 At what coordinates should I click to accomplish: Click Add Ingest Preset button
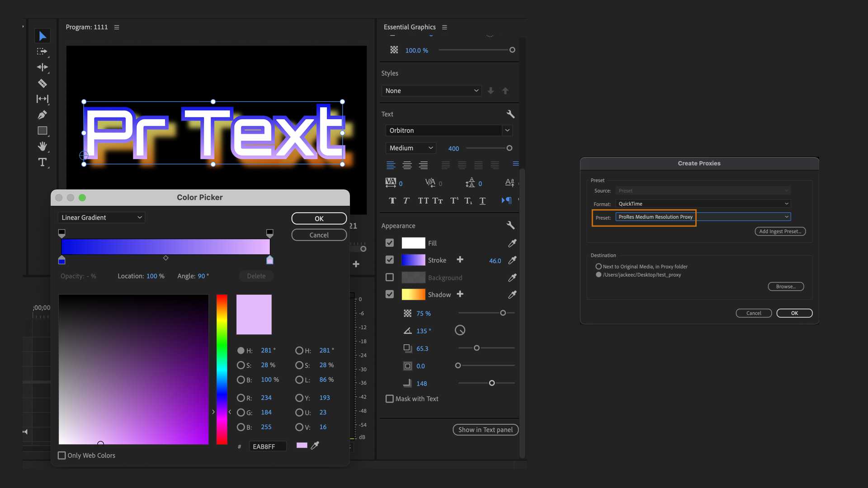pos(780,231)
